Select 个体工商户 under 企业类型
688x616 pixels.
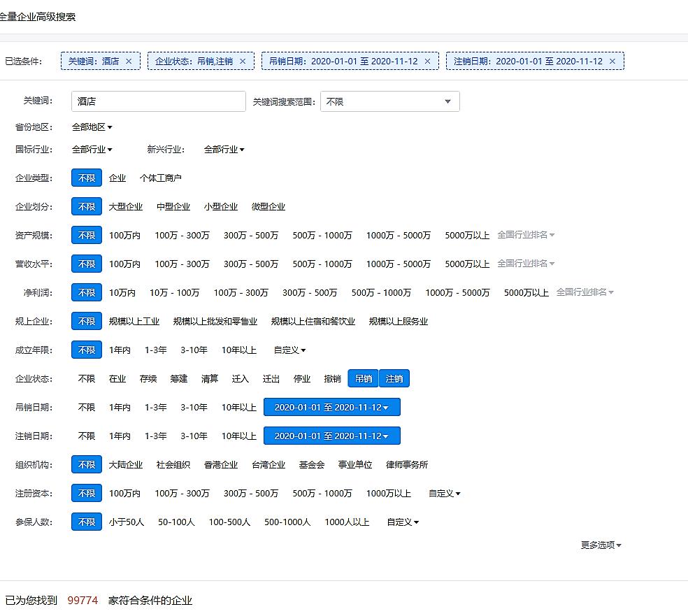tap(160, 178)
